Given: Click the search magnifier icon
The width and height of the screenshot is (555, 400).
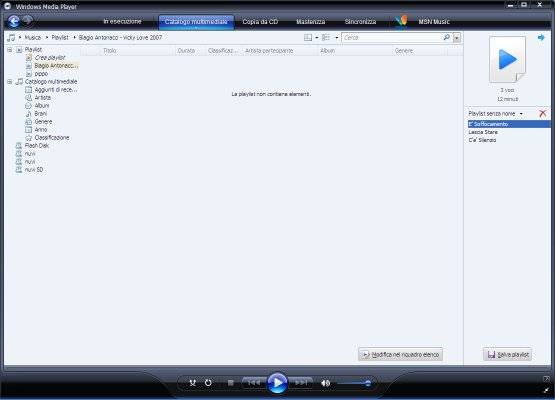Looking at the screenshot, I should (x=447, y=37).
